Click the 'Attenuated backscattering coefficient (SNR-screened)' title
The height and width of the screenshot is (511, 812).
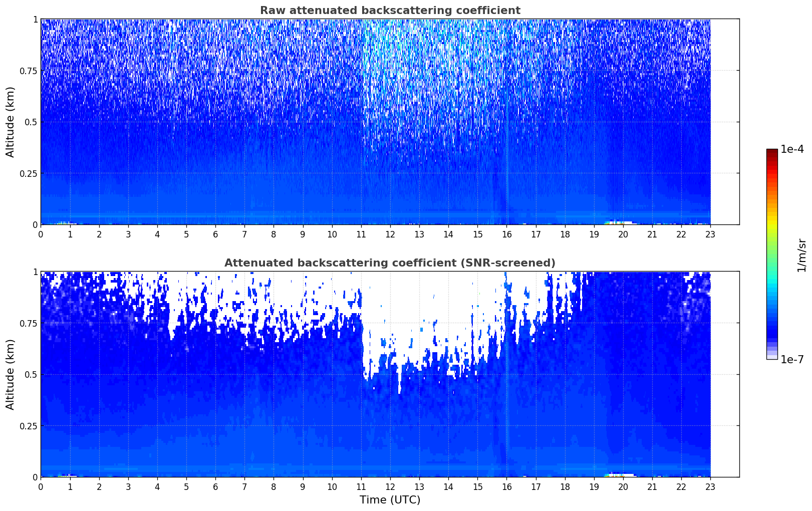pyautogui.click(x=390, y=263)
